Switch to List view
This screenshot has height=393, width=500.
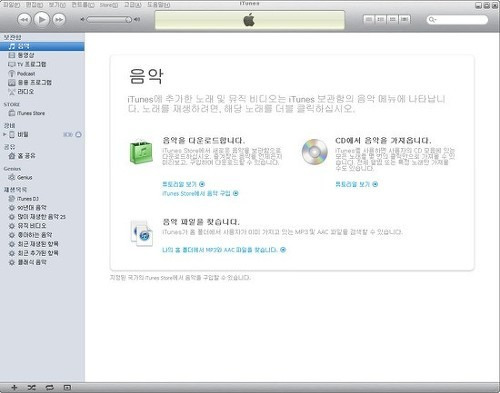(369, 19)
